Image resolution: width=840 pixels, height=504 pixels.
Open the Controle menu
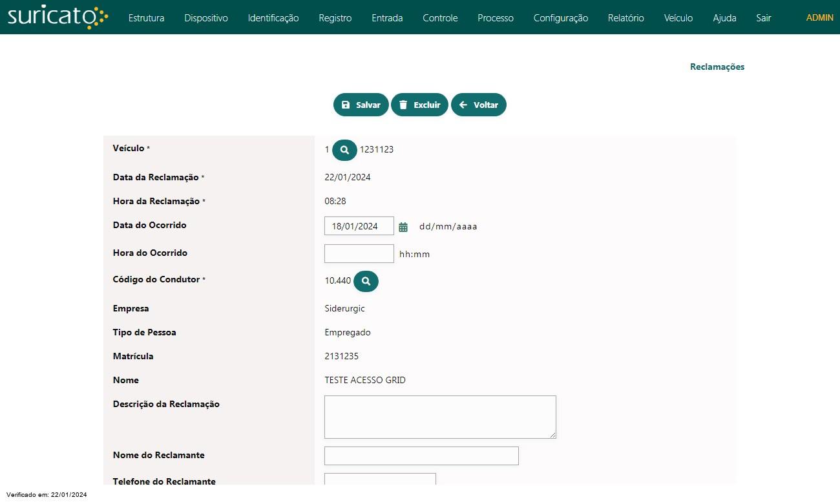point(440,18)
